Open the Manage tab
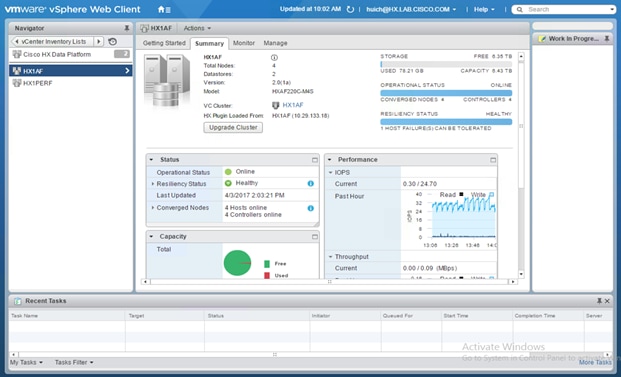This screenshot has width=621, height=377. pyautogui.click(x=275, y=43)
